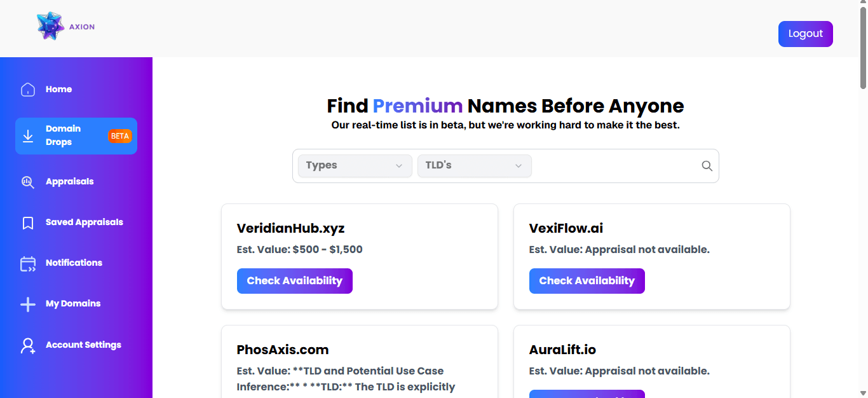Check availability for VeridianHub.xyz
The height and width of the screenshot is (398, 868).
pyautogui.click(x=294, y=281)
